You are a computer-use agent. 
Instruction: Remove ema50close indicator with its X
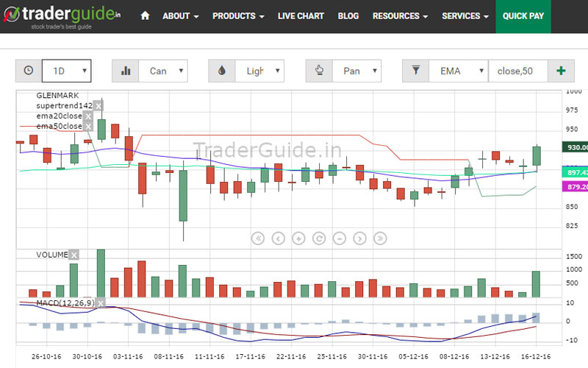[88, 127]
